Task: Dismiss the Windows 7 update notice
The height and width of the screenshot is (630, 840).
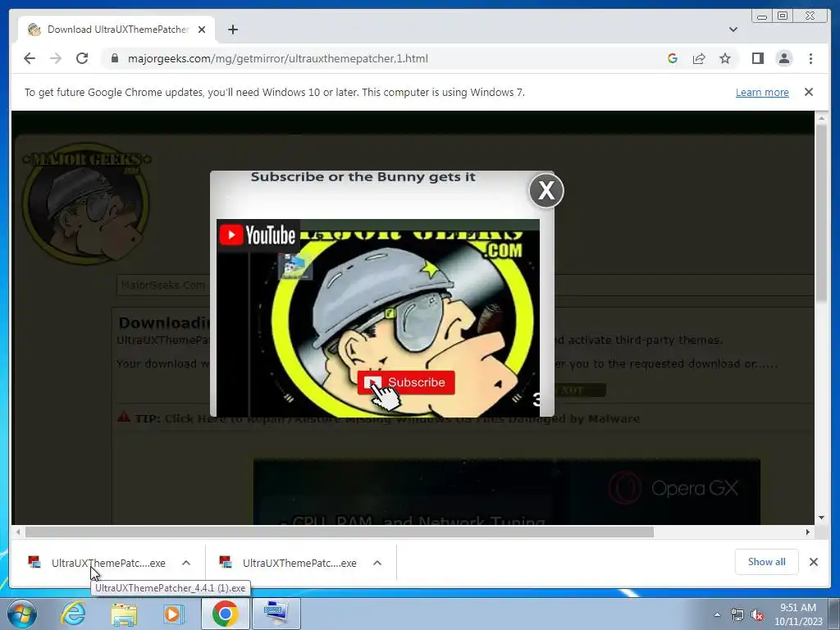Action: pos(808,92)
